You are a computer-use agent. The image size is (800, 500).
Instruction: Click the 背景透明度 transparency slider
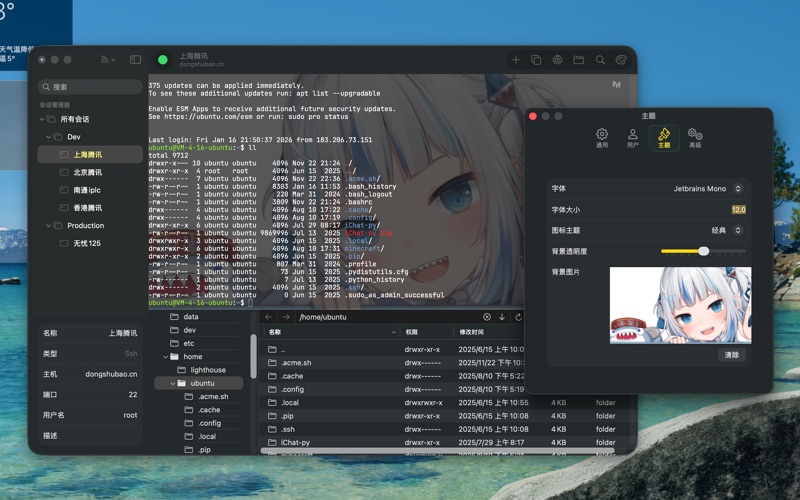(703, 251)
